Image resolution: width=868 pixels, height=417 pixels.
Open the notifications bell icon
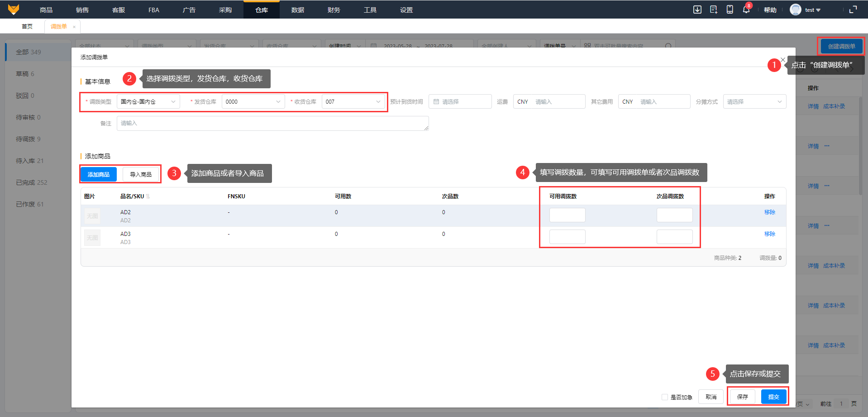pyautogui.click(x=746, y=10)
